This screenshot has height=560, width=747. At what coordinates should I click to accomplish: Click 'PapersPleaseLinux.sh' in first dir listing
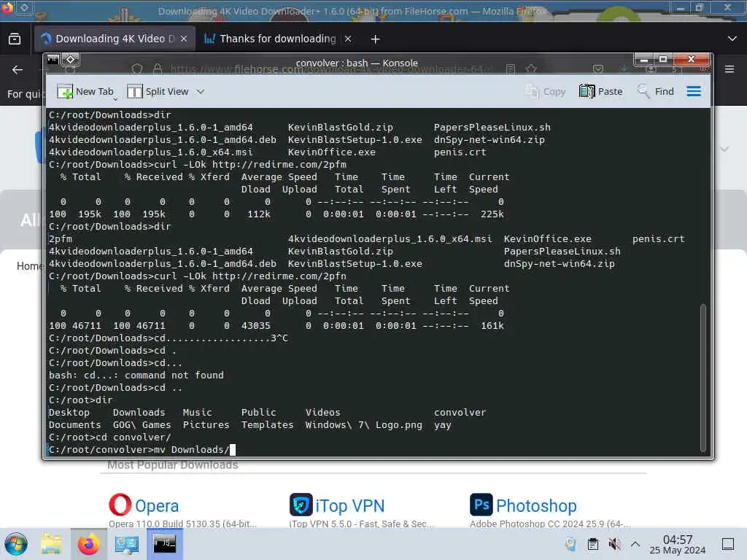(492, 127)
